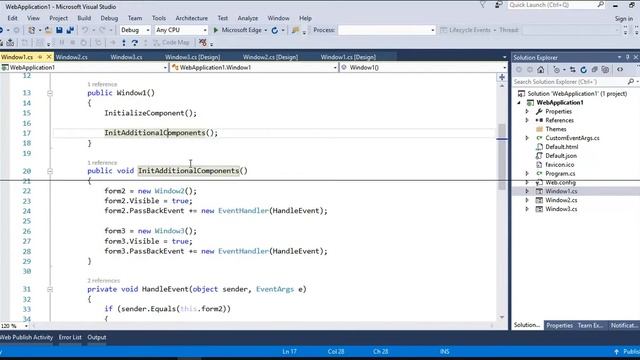This screenshot has height=360, width=640.
Task: Click the split editor plus icon
Action: tap(502, 77)
